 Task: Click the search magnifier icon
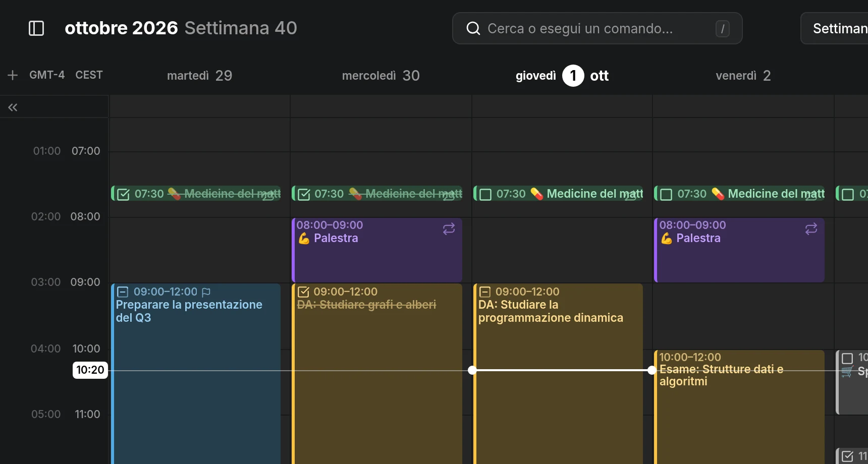(x=473, y=28)
